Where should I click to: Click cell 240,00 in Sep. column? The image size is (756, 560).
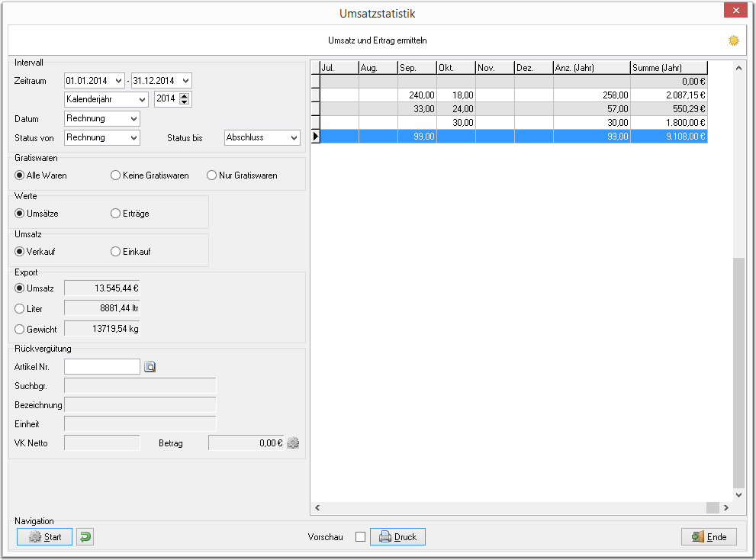pyautogui.click(x=417, y=95)
